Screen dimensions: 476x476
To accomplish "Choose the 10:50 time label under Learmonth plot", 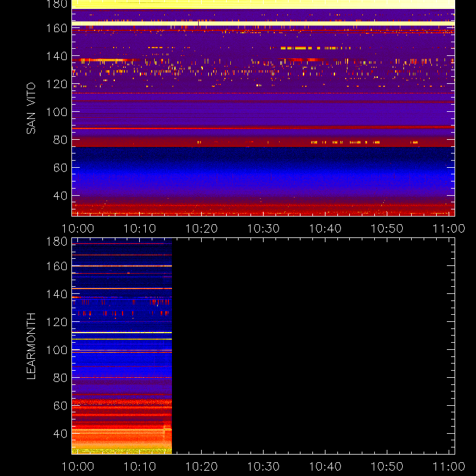I will [387, 466].
